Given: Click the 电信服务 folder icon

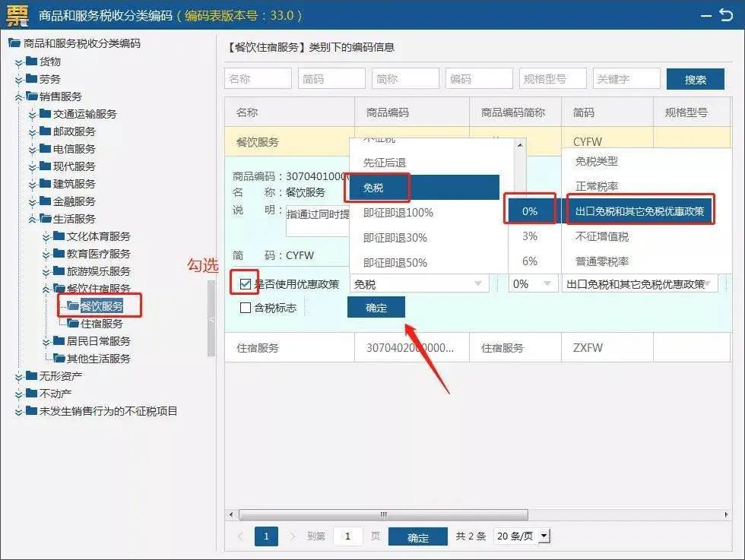Looking at the screenshot, I should tap(45, 149).
